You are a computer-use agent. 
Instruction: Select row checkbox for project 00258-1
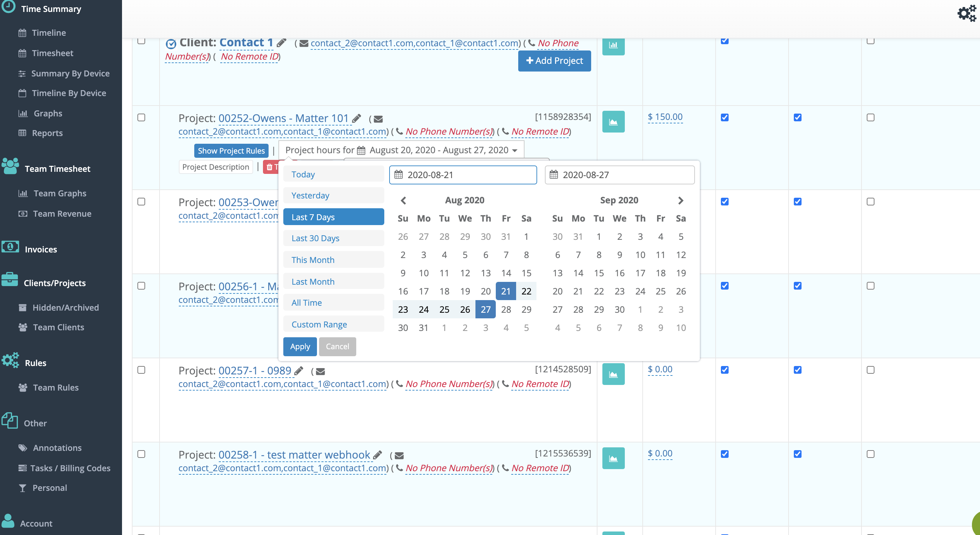point(141,454)
